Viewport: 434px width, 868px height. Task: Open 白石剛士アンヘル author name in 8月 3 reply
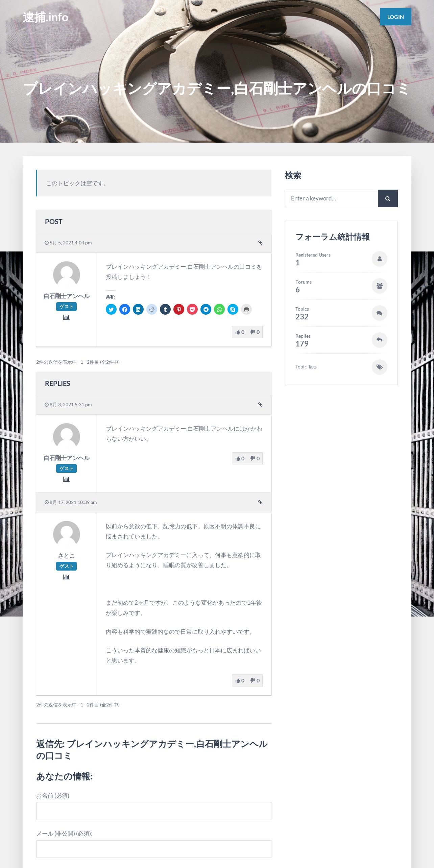67,458
